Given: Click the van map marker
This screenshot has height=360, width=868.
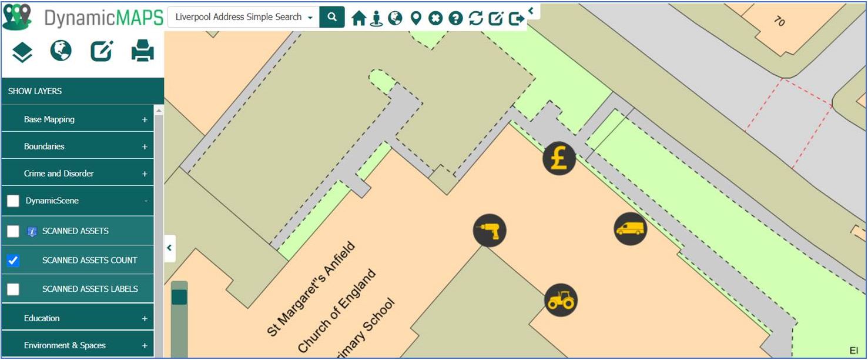Looking at the screenshot, I should pos(631,229).
